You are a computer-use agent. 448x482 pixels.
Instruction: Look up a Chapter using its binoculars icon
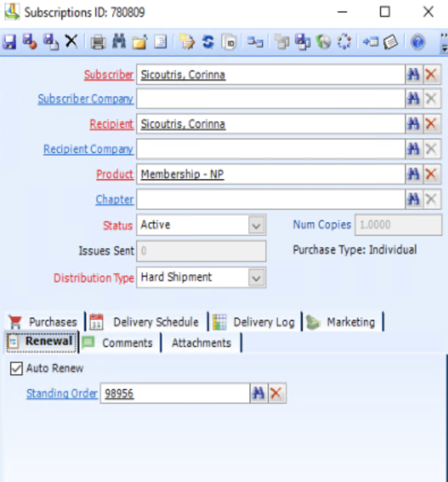(413, 200)
